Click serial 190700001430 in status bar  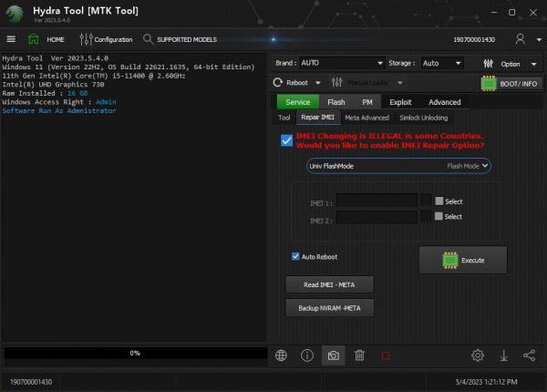[31, 382]
